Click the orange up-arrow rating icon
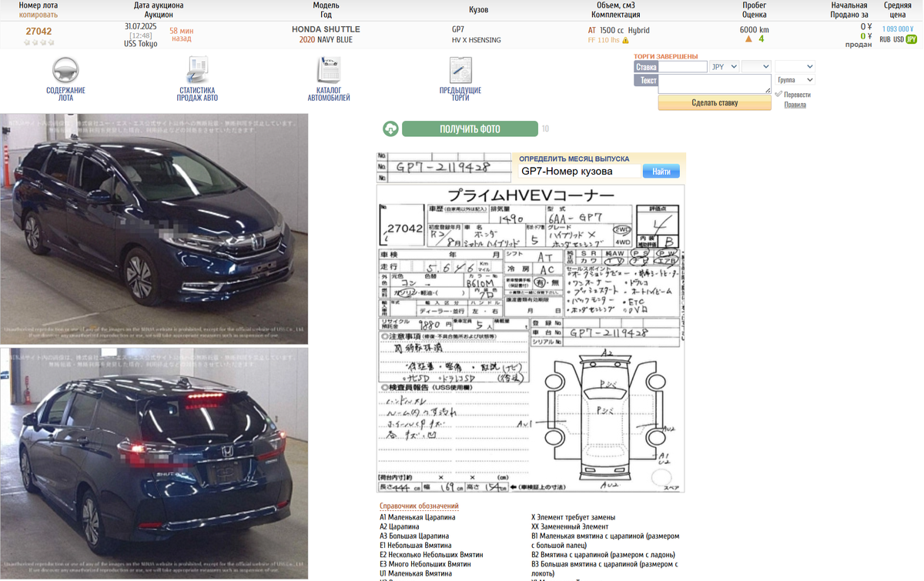Viewport: 924px width, 581px height. (748, 39)
